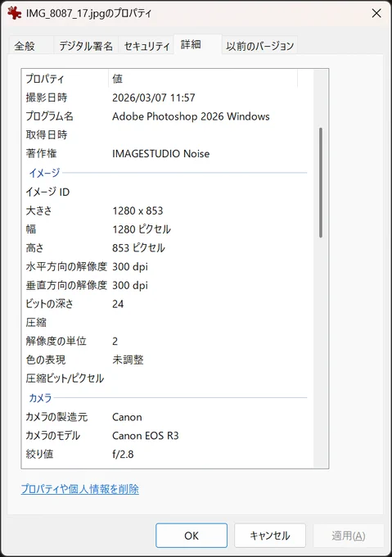Screen dimensions: 392x557
Task: Select the ビットの深さ value 24
Action: coord(118,304)
